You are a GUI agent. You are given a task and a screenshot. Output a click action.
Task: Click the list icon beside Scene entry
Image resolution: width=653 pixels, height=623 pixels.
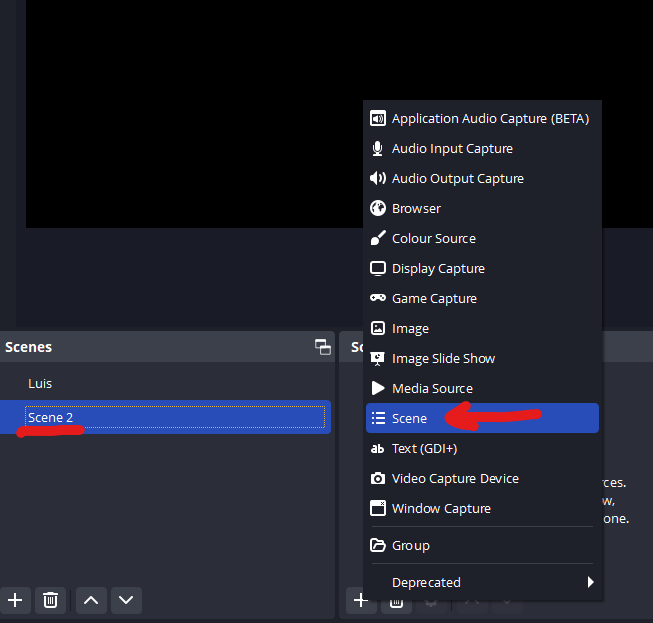tap(378, 418)
